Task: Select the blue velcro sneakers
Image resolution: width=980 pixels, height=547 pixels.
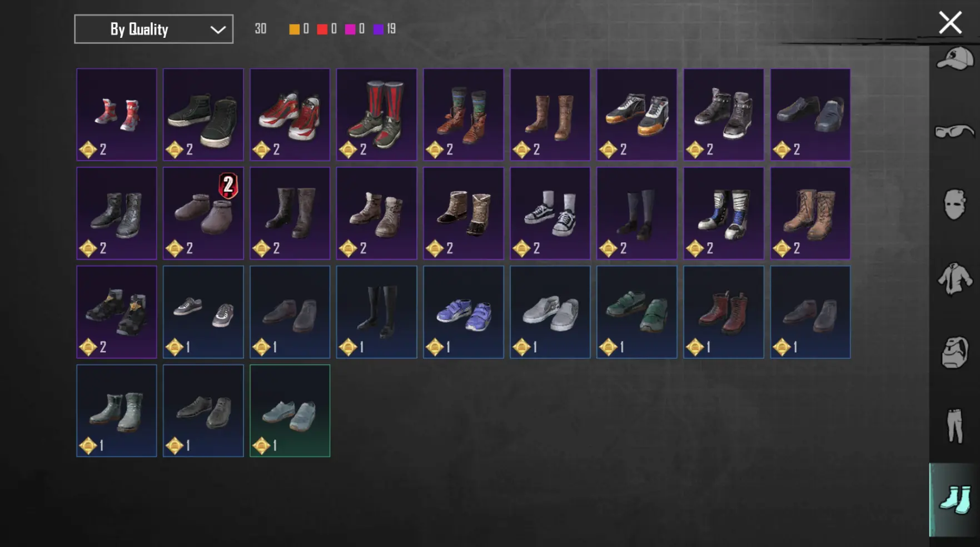Action: coord(463,312)
